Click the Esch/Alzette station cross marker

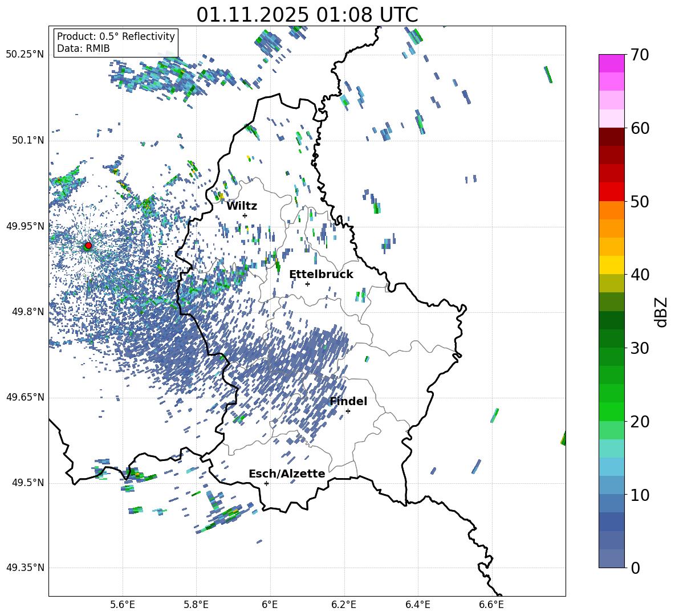(x=266, y=483)
